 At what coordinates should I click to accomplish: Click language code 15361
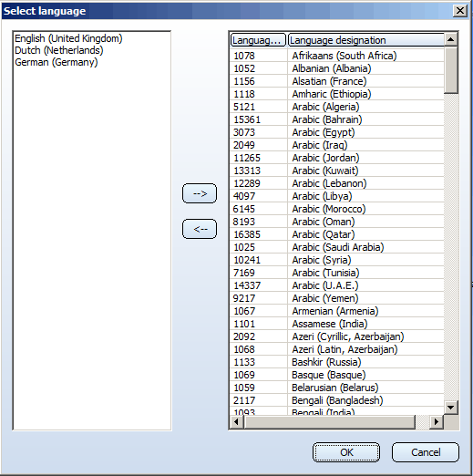click(247, 119)
